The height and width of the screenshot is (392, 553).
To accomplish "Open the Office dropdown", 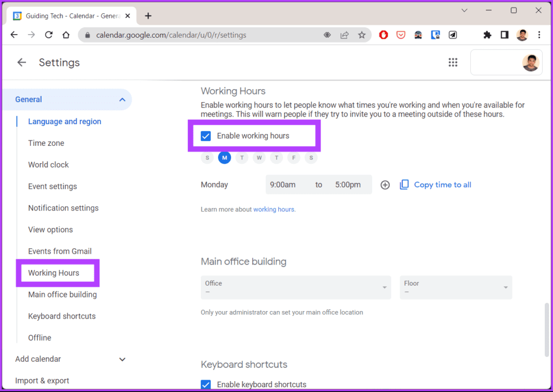I will [296, 287].
